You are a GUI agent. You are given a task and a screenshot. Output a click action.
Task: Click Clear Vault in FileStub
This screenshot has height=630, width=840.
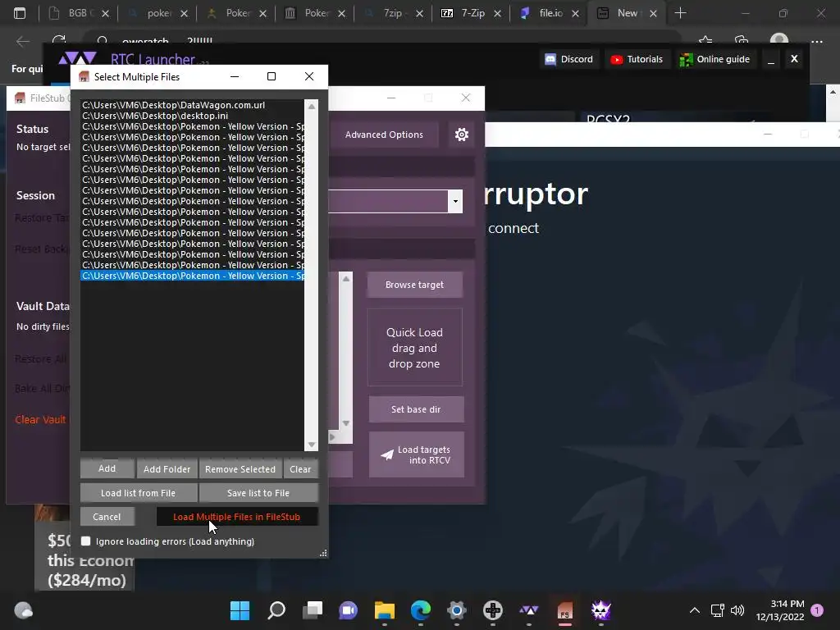click(x=40, y=419)
